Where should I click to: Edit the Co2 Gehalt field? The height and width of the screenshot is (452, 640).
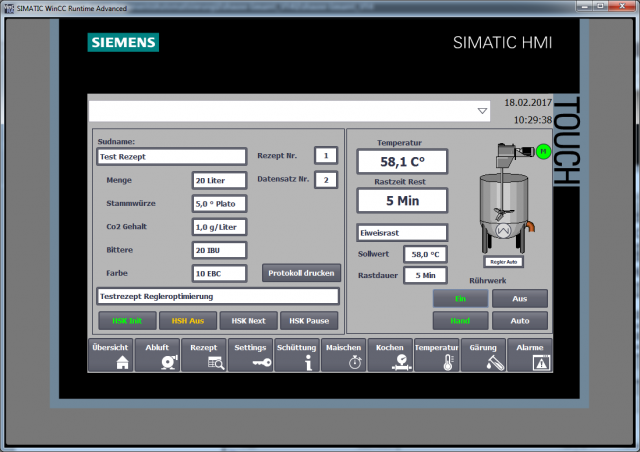tap(219, 227)
